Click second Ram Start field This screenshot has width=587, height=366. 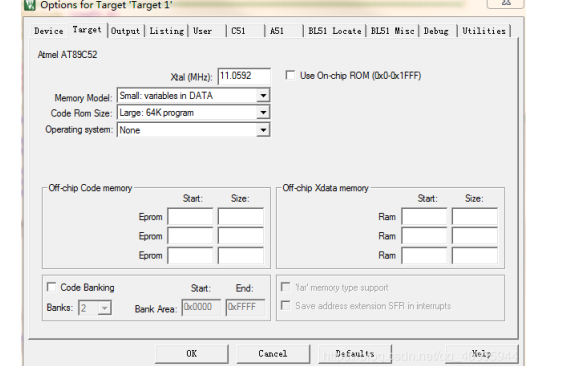[x=424, y=236]
